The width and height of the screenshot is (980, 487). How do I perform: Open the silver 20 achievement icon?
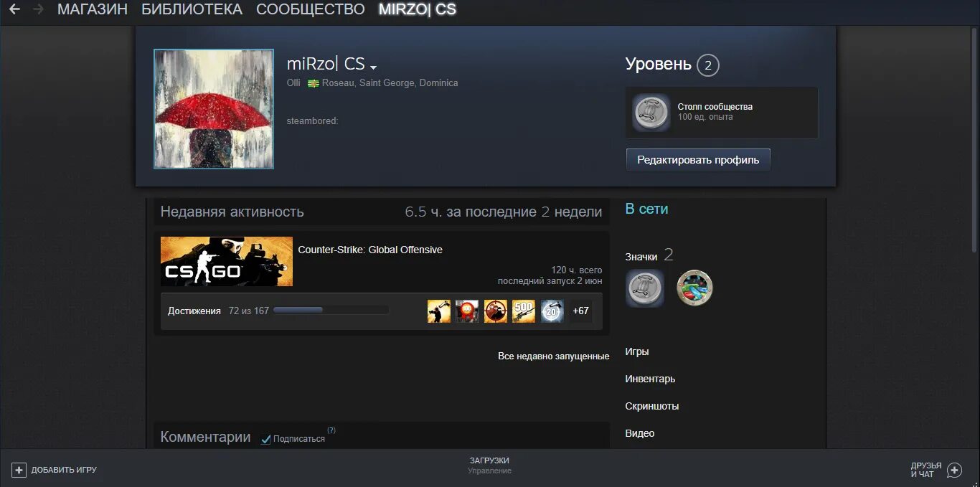click(552, 311)
